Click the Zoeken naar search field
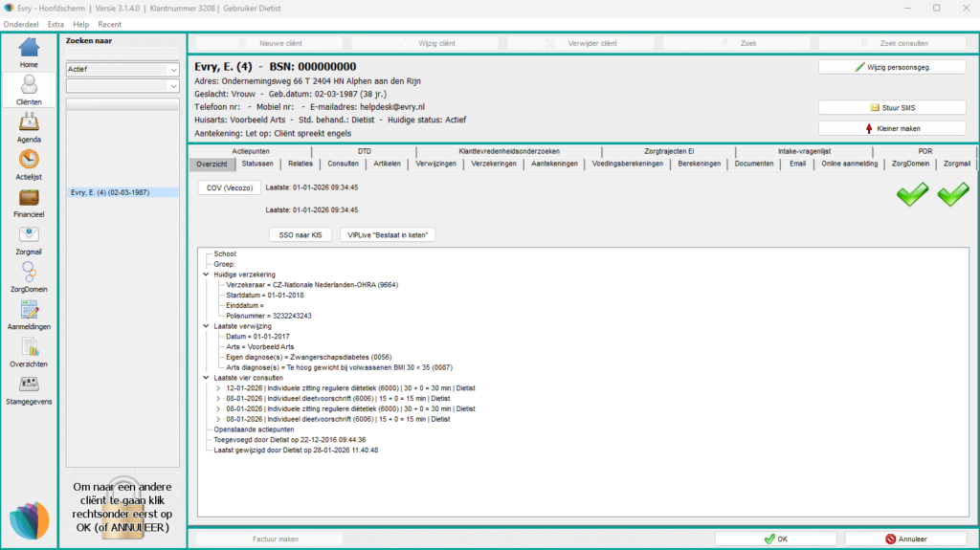The height and width of the screenshot is (550, 980). [x=122, y=54]
